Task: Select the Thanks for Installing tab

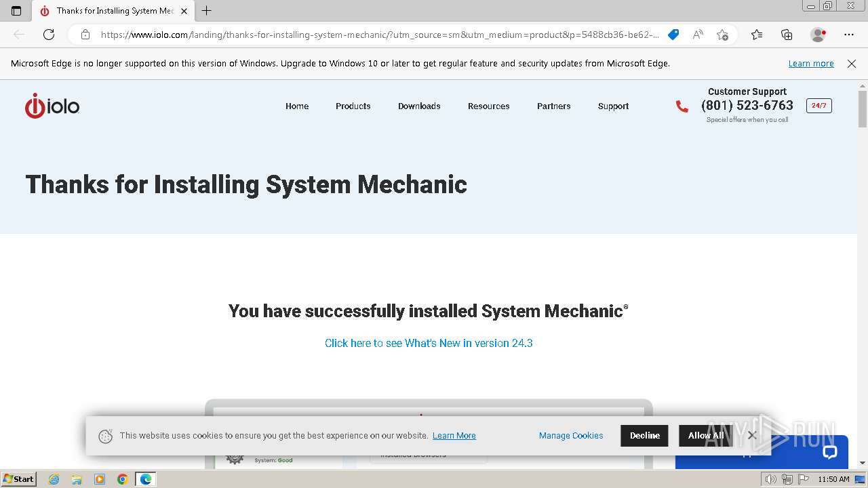Action: click(113, 11)
